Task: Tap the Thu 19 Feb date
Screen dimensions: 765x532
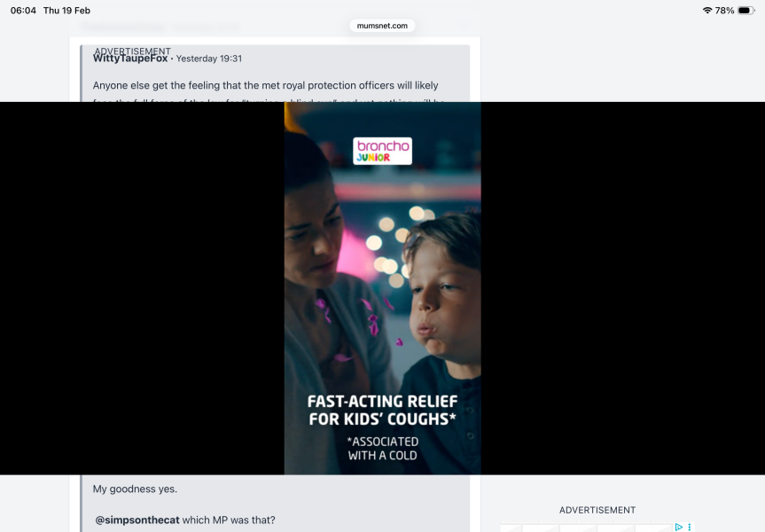Action: [66, 11]
